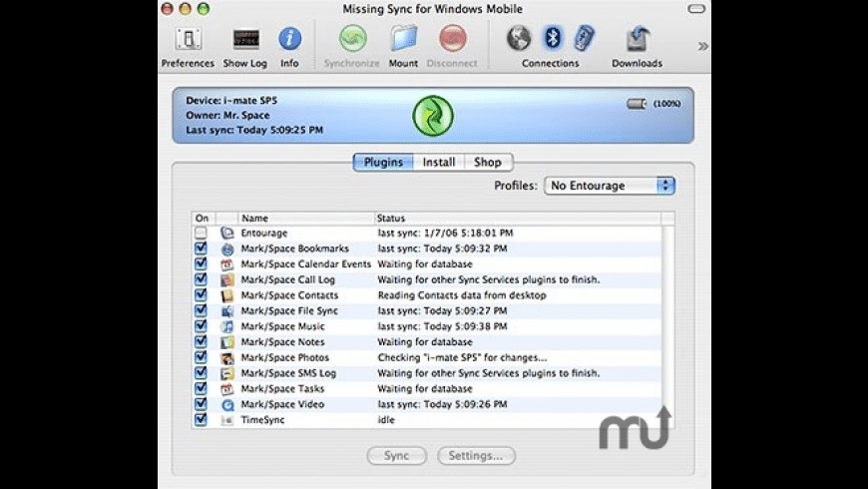Click the Mark/Space Photos plugin icon
Viewport: 868px width, 489px height.
pyautogui.click(x=226, y=357)
